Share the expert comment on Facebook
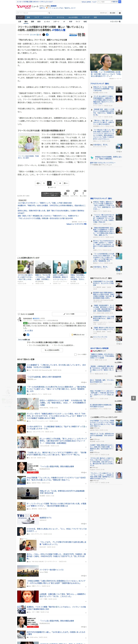Screen dimensions: 138x644 point(28,335)
